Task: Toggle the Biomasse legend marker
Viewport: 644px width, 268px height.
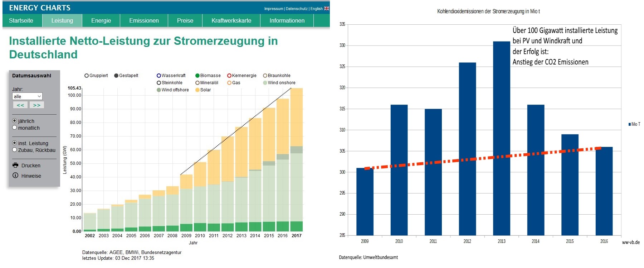Action: click(197, 76)
